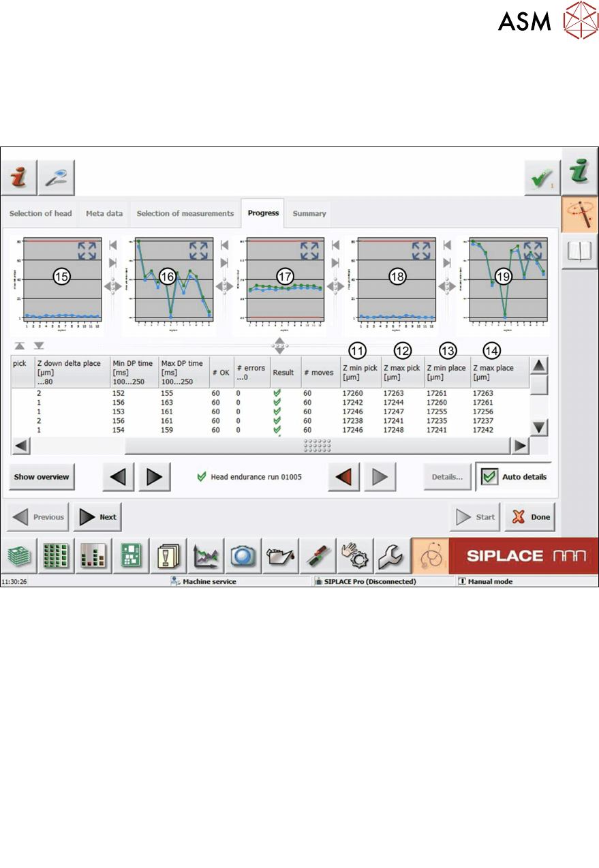The width and height of the screenshot is (599, 868).
Task: Click the greyed right arrow beside Details
Action: point(380,478)
